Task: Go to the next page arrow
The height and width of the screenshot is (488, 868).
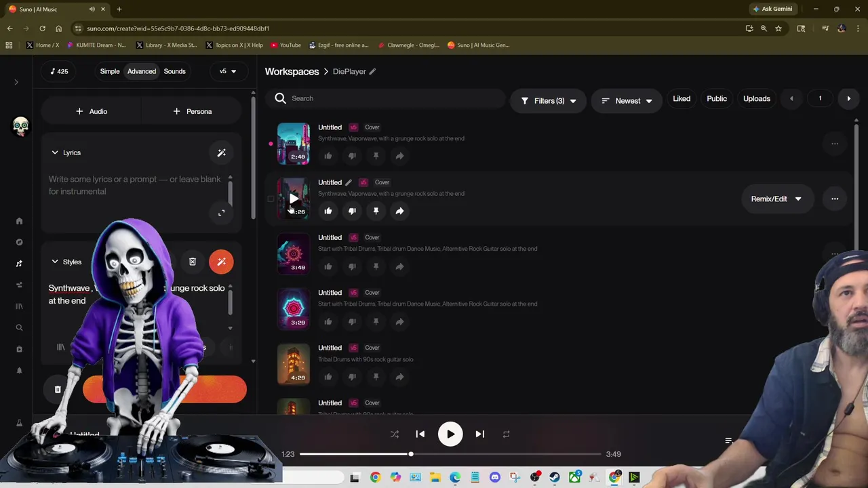Action: click(848, 99)
